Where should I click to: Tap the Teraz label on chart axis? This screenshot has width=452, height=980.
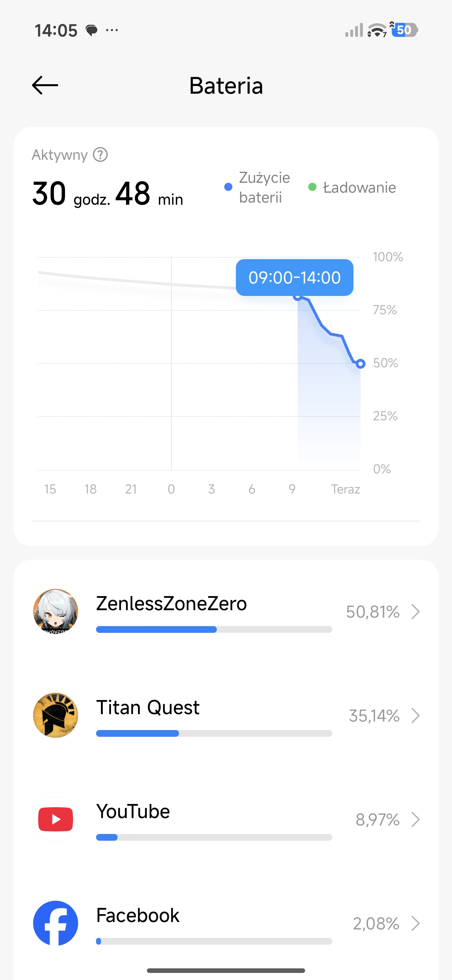345,489
